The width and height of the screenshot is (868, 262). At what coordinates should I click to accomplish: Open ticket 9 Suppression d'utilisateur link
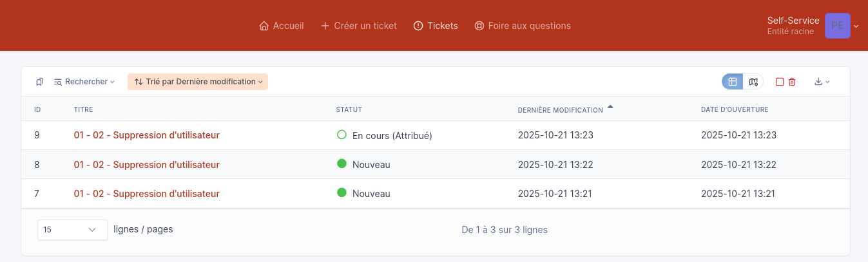point(146,135)
